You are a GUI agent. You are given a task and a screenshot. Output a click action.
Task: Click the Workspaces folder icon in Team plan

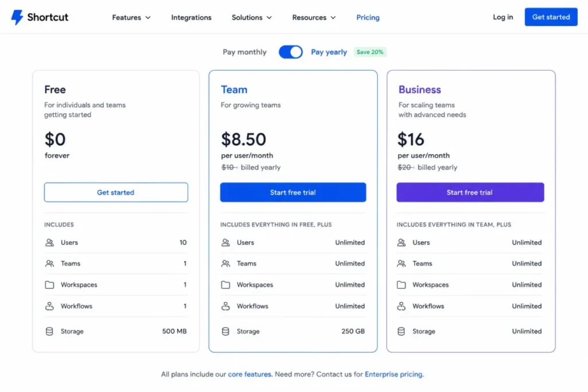[x=225, y=285]
